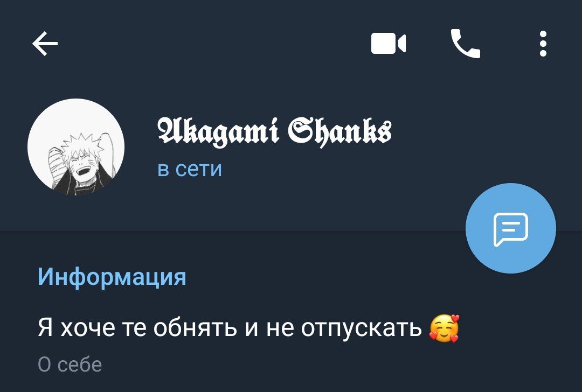Click the "в сети" online status
Image resolution: width=582 pixels, height=392 pixels.
pos(190,169)
